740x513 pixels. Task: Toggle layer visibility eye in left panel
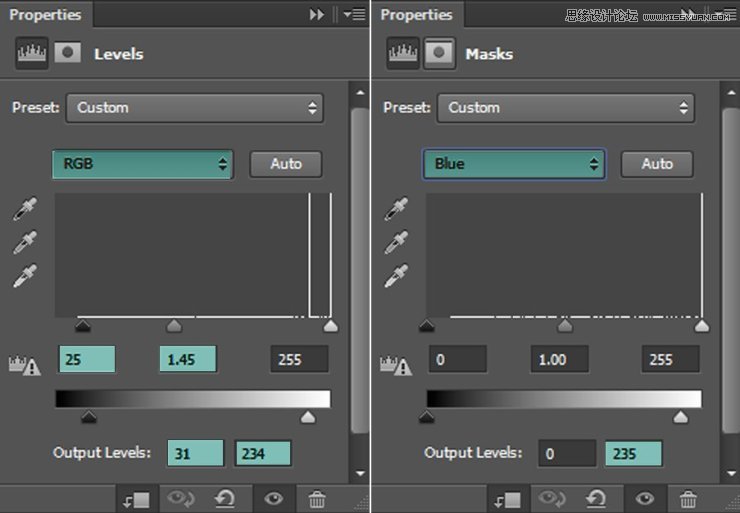pos(273,498)
